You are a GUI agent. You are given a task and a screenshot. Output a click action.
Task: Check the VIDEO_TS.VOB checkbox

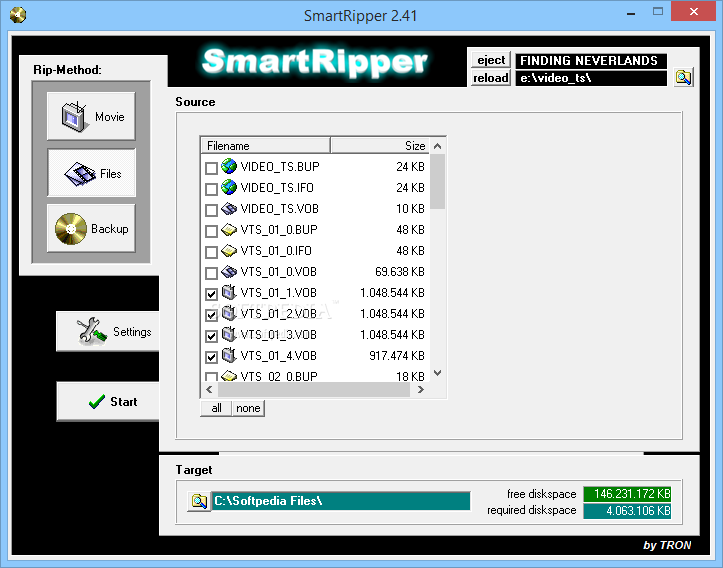tap(211, 210)
